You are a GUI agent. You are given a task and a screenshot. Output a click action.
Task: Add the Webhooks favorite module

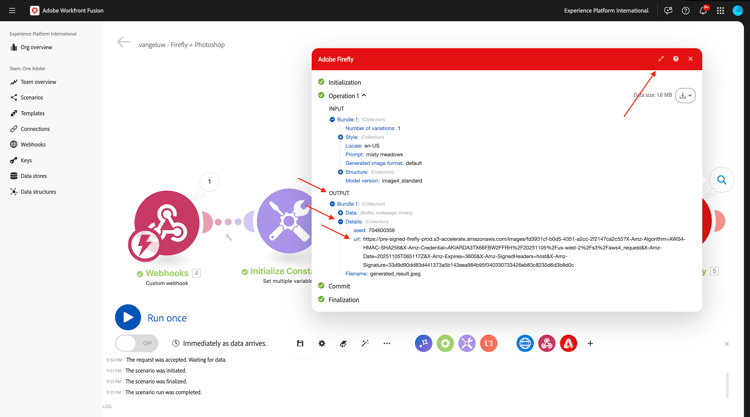point(547,343)
